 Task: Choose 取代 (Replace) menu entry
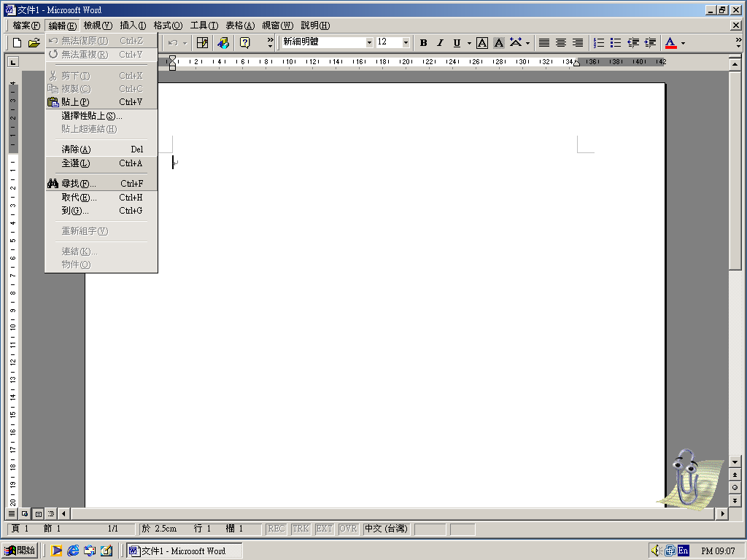(x=101, y=197)
